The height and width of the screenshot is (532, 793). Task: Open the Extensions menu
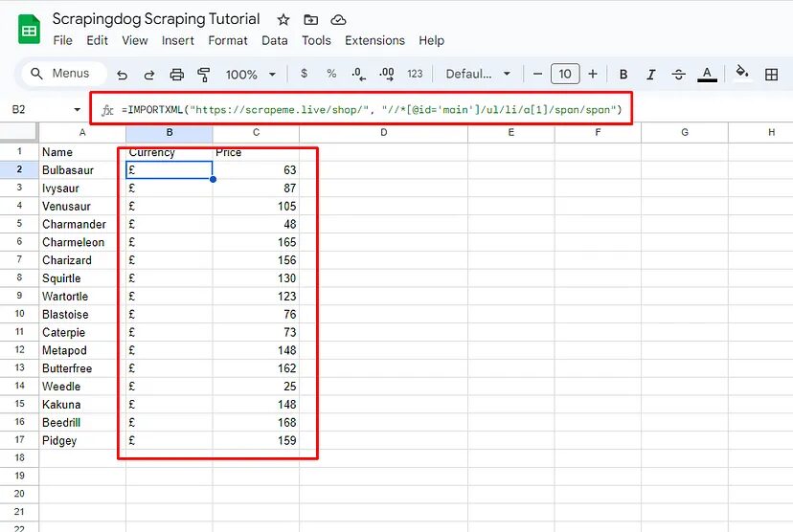pyautogui.click(x=374, y=40)
